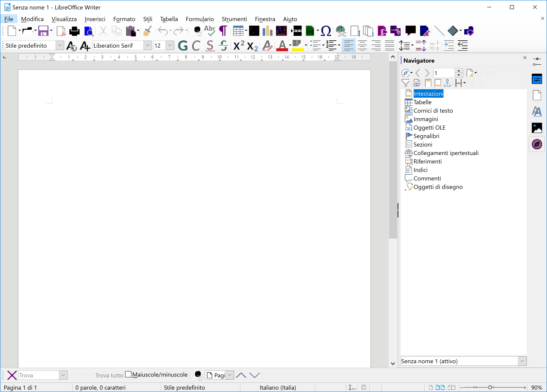547x392 pixels.
Task: Click the Save document icon
Action: click(43, 31)
